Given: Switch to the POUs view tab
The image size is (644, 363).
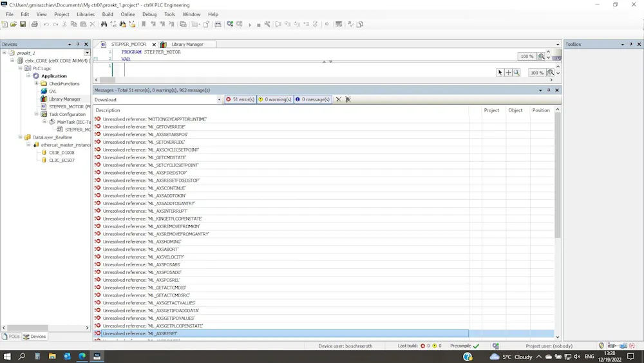Looking at the screenshot, I should [x=11, y=337].
